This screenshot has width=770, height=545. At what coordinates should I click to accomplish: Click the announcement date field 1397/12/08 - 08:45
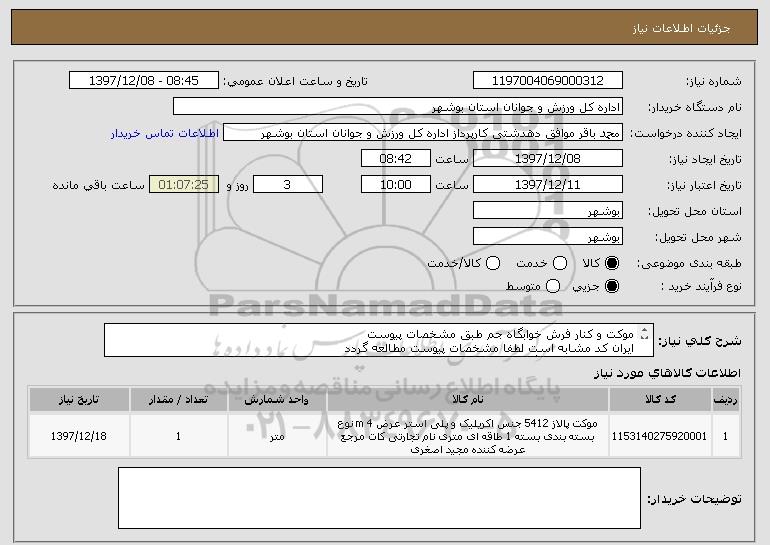(144, 81)
